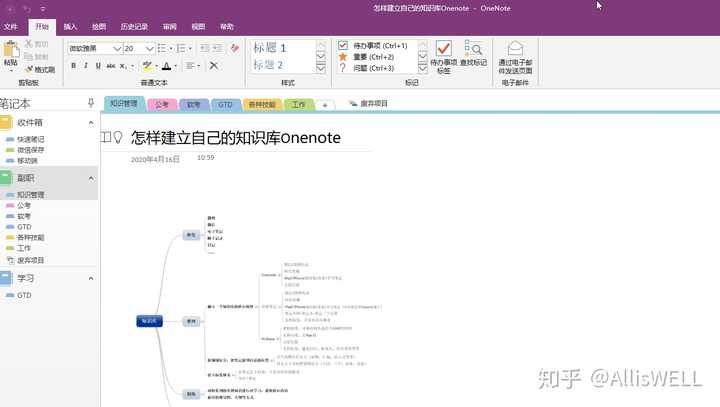Image resolution: width=720 pixels, height=407 pixels.
Task: Apply the Question tag (Ctrl+3)
Action: click(x=373, y=68)
